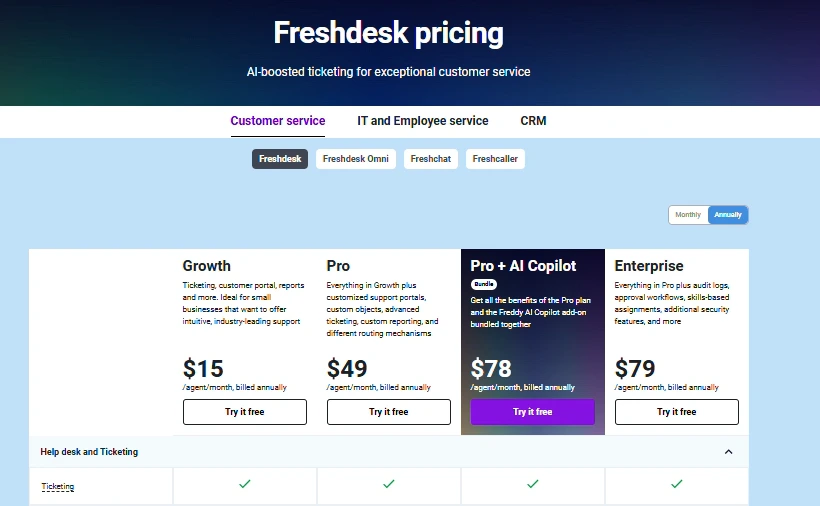Click the Bundle badge on Pro + AI Copilot

(x=484, y=284)
